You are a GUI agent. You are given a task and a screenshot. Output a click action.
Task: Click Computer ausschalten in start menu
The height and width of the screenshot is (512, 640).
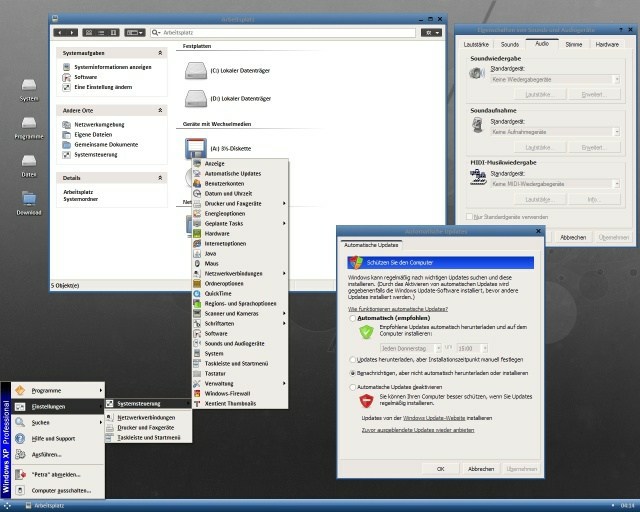click(x=58, y=491)
